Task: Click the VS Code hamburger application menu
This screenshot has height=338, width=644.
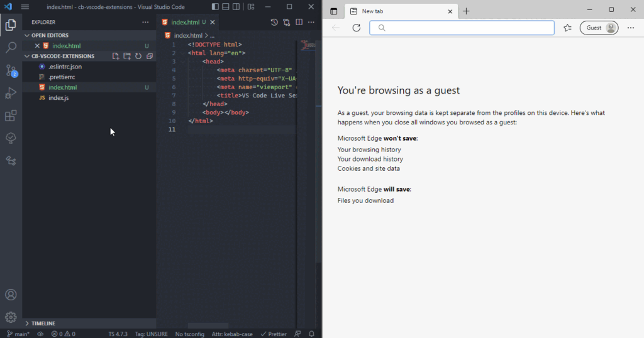Action: coord(25,6)
